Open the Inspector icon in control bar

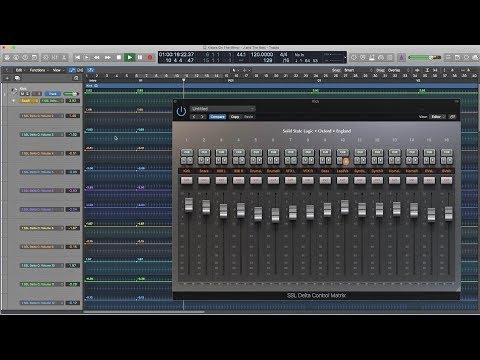(16, 57)
